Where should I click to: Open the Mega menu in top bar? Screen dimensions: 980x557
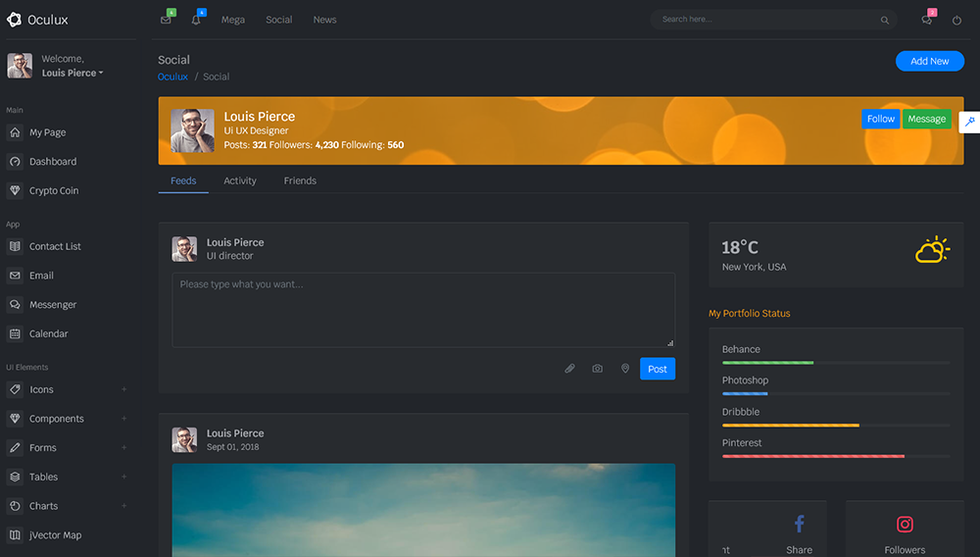pos(233,20)
